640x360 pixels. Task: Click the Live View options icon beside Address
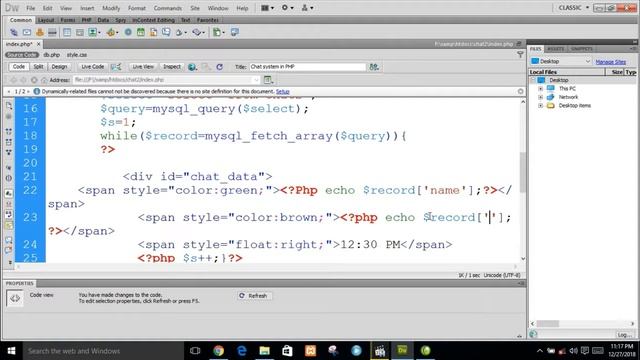point(268,80)
